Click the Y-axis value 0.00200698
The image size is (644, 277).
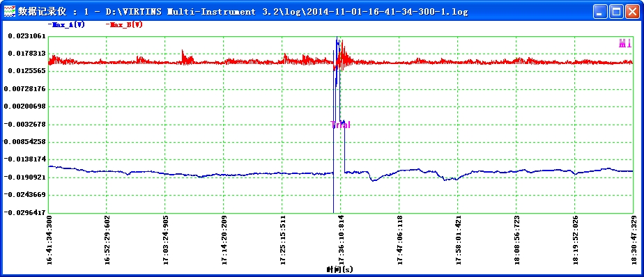pos(25,106)
